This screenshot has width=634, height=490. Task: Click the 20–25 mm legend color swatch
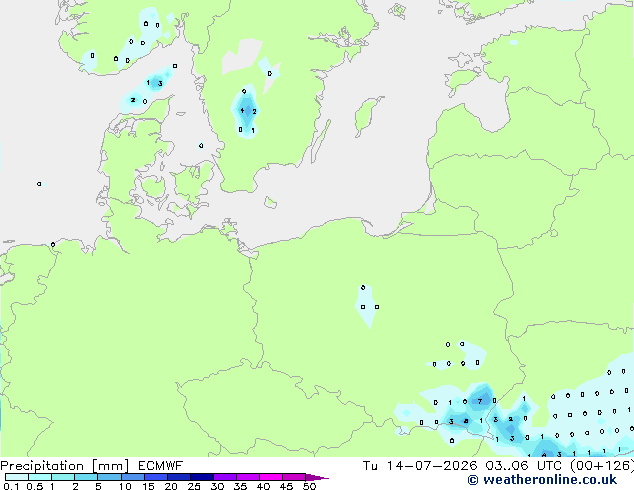coord(179,477)
